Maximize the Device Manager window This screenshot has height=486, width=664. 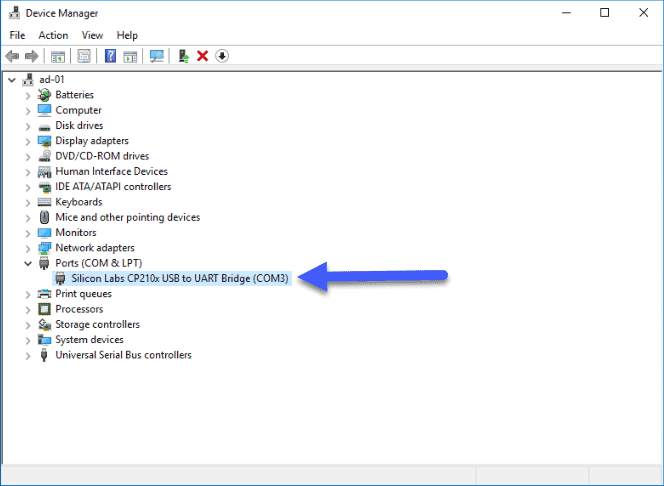tap(605, 13)
